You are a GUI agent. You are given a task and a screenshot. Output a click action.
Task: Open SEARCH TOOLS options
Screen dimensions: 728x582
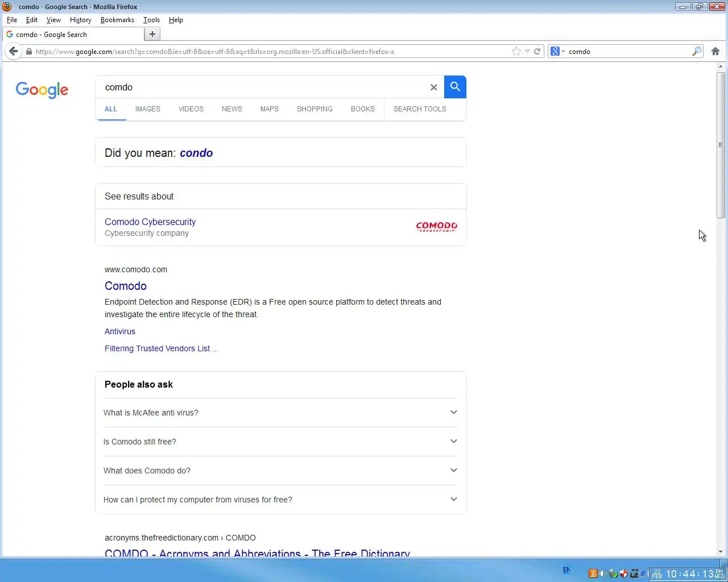pyautogui.click(x=420, y=109)
